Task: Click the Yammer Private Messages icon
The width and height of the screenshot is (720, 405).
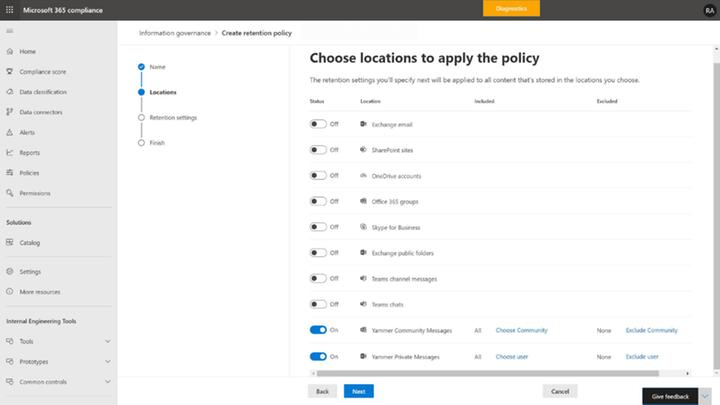Action: tap(363, 356)
